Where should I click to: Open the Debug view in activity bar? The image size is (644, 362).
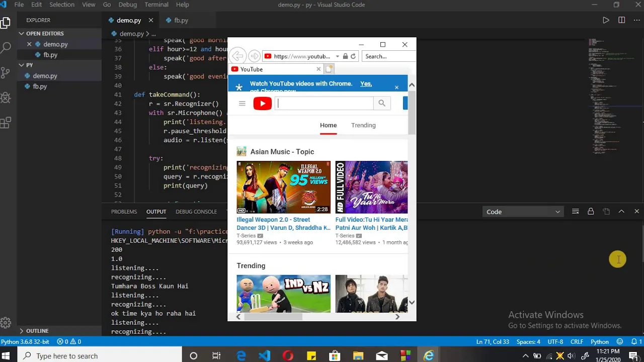6,98
